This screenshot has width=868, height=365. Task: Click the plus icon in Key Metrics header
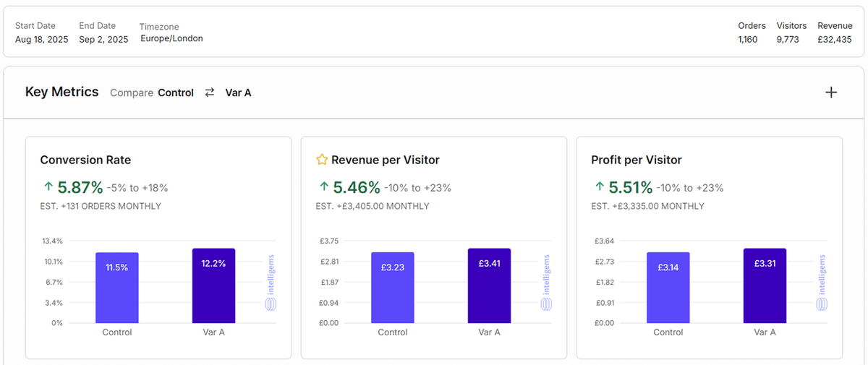(831, 93)
